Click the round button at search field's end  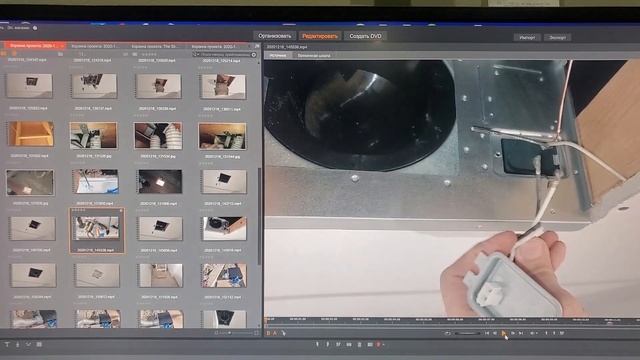(x=254, y=55)
